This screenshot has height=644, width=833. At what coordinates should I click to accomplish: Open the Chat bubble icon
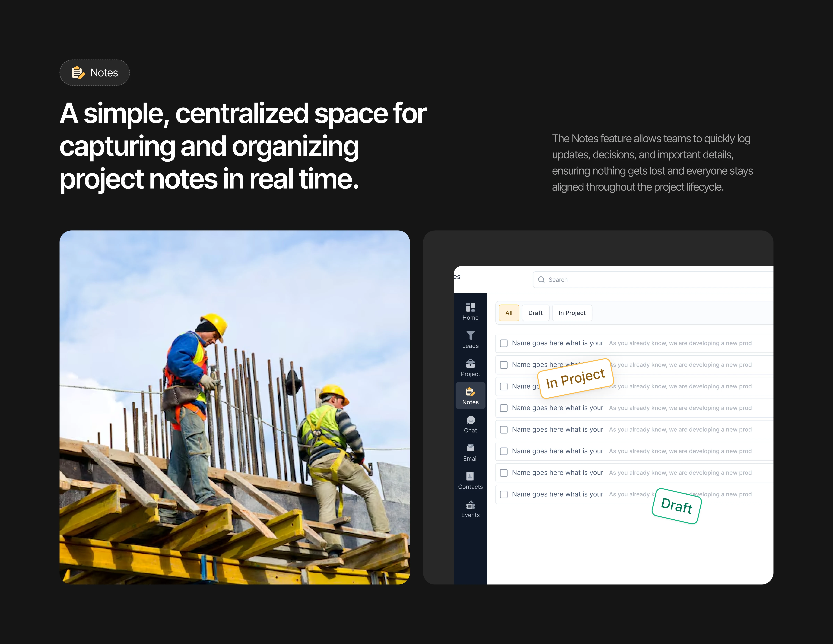pyautogui.click(x=470, y=420)
